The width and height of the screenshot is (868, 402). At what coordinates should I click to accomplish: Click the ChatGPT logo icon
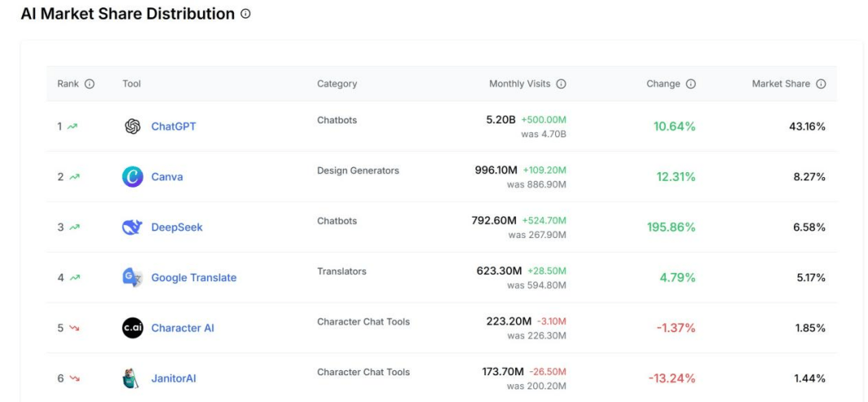(x=132, y=127)
